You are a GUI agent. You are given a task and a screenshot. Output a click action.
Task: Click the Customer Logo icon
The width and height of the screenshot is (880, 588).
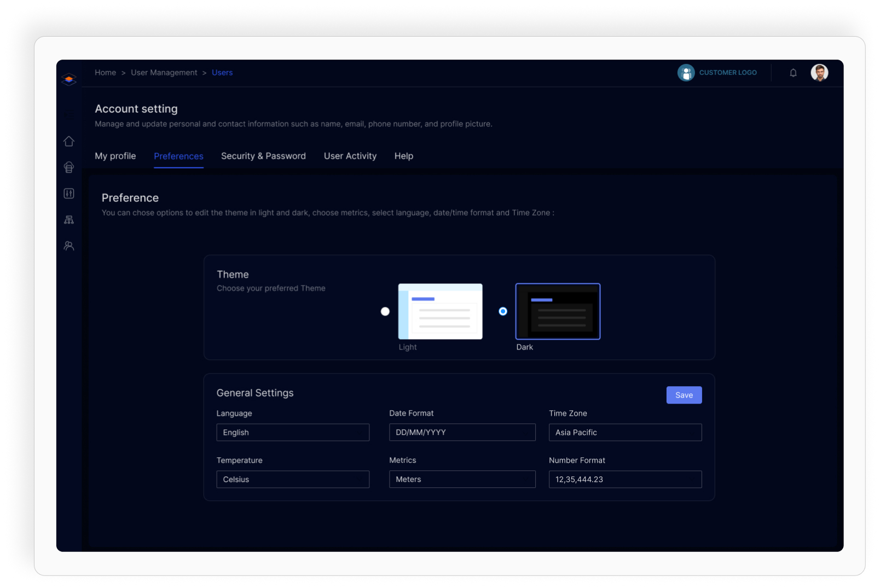click(x=686, y=73)
